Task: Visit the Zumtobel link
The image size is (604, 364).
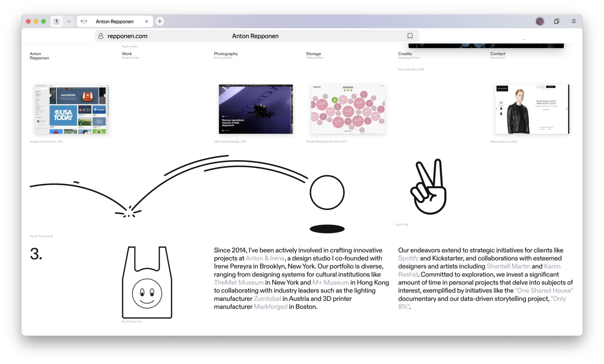Action: point(267,299)
